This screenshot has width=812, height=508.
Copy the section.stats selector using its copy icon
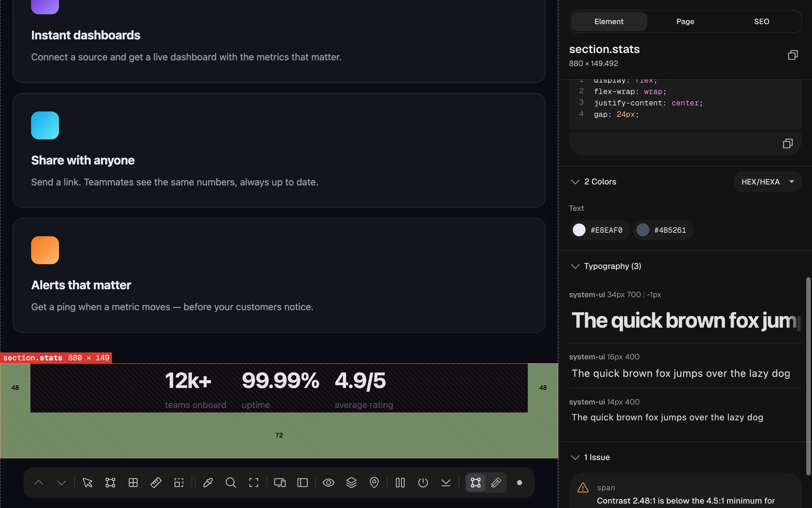pos(793,55)
